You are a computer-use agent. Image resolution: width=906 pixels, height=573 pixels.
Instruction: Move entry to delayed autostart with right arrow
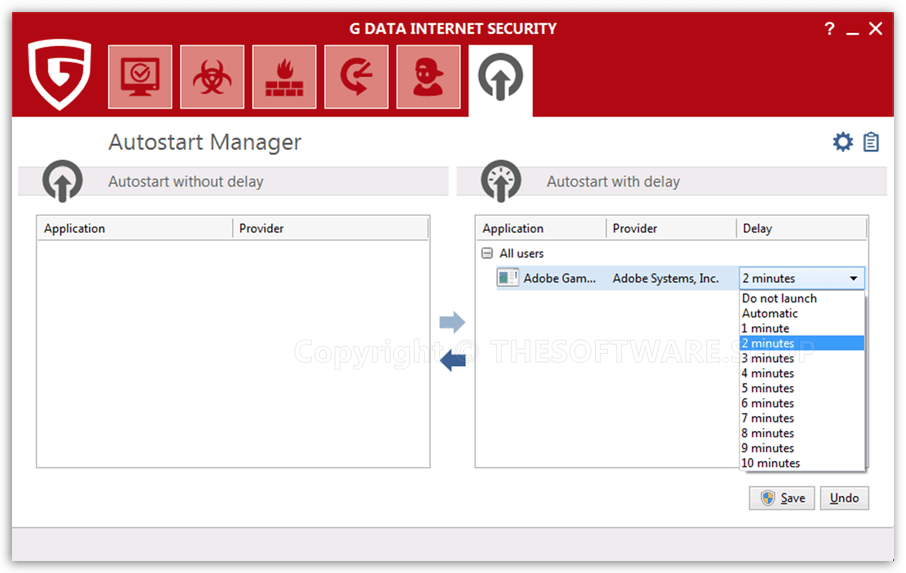pyautogui.click(x=452, y=322)
